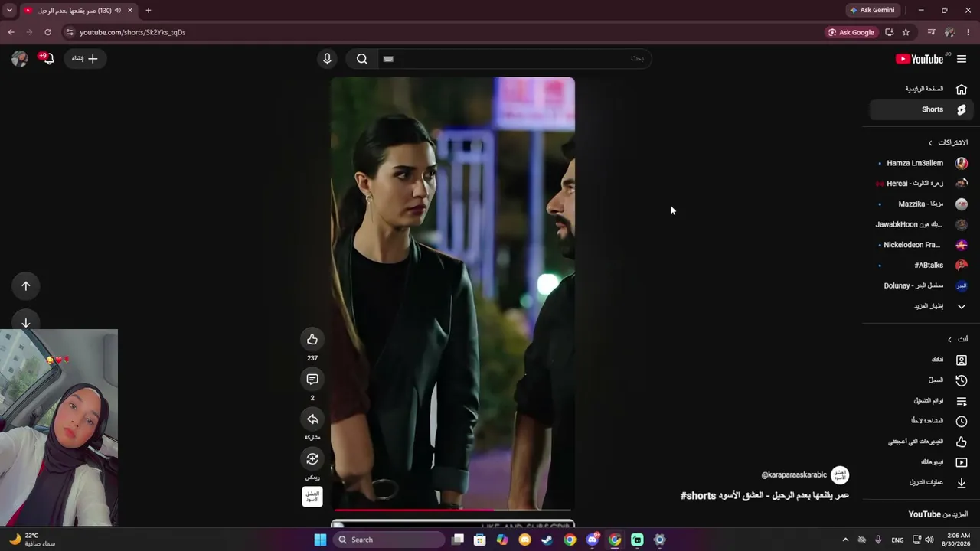Open Liked videos sidebar item
Viewport: 980px width, 551px height.
[921, 442]
